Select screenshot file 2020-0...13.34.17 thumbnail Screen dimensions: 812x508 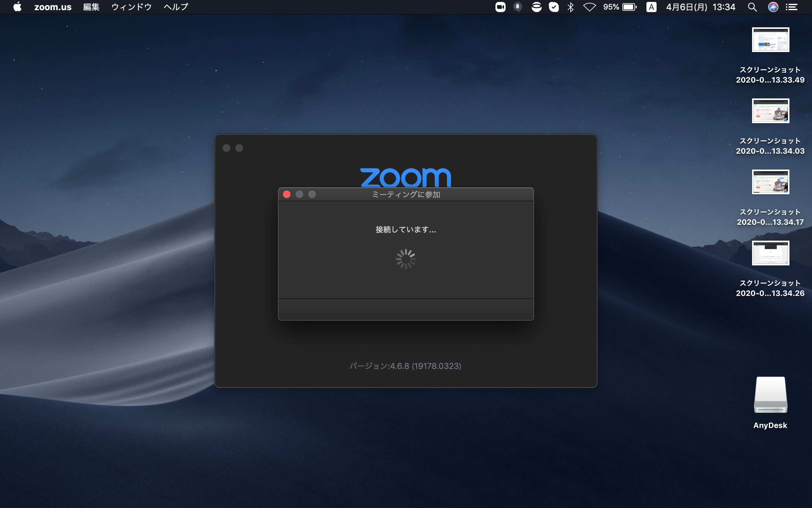click(770, 182)
